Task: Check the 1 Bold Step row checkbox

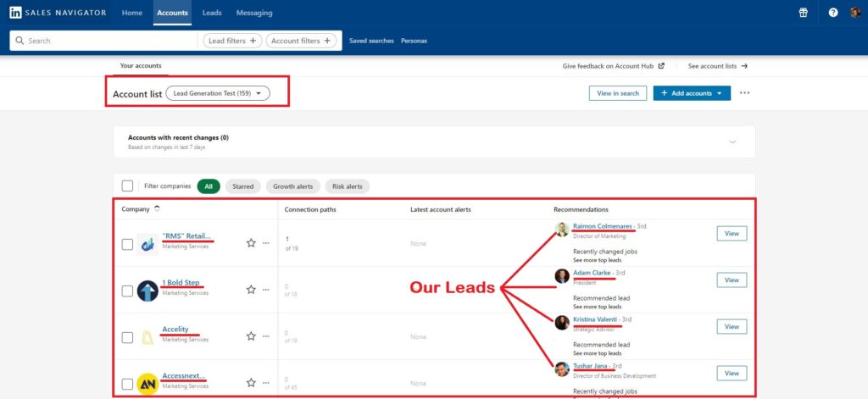Action: click(127, 291)
